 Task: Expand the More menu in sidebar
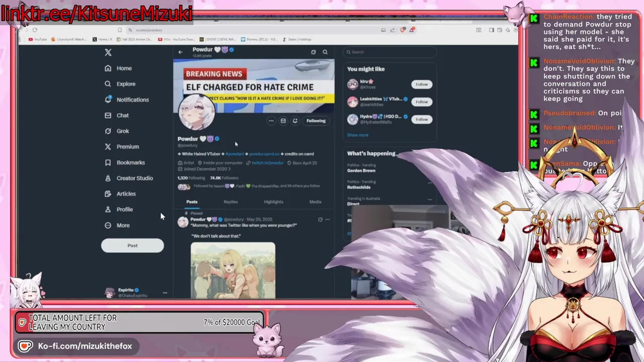[117, 225]
